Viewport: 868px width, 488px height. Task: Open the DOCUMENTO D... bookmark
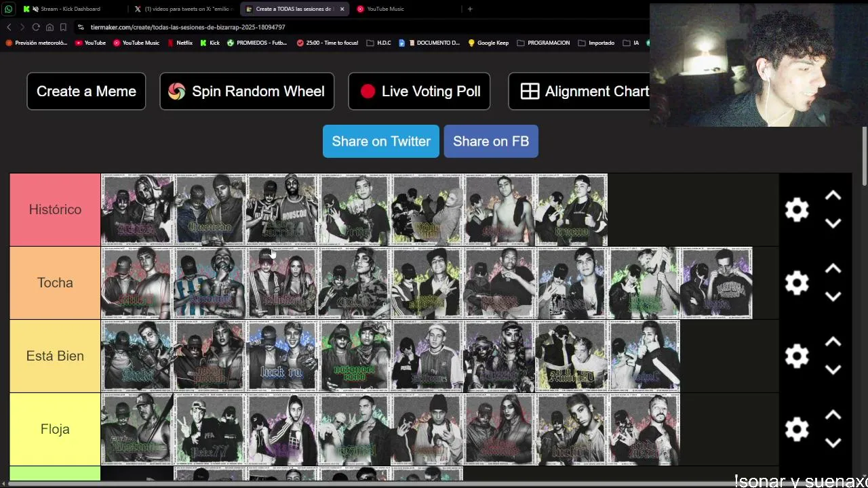tap(429, 43)
